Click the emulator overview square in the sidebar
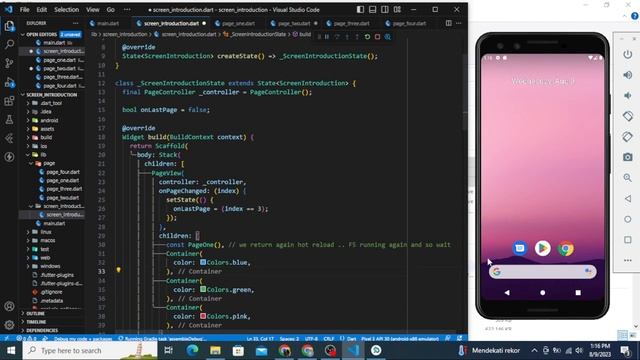Viewport: 640px width, 360px height. click(x=628, y=240)
